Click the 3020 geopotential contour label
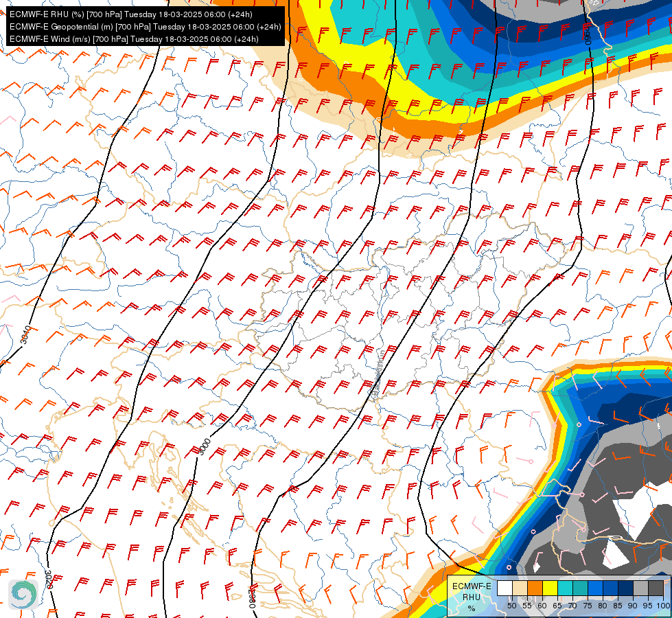 (x=49, y=580)
